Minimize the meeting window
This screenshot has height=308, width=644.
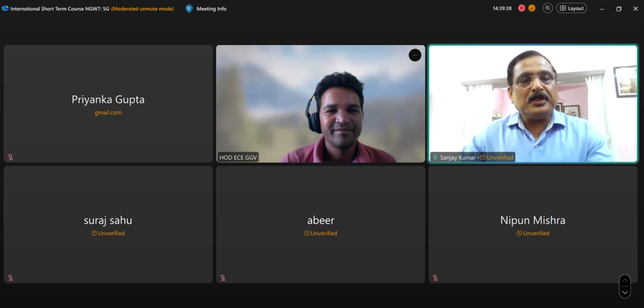click(x=602, y=8)
